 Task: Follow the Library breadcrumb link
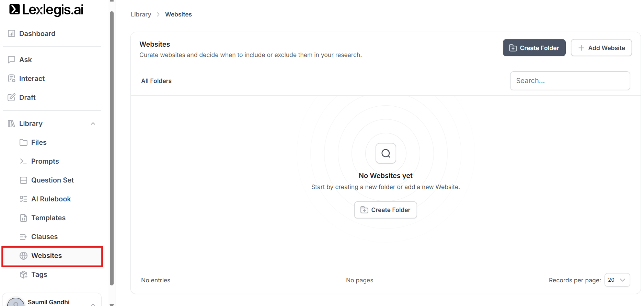141,14
